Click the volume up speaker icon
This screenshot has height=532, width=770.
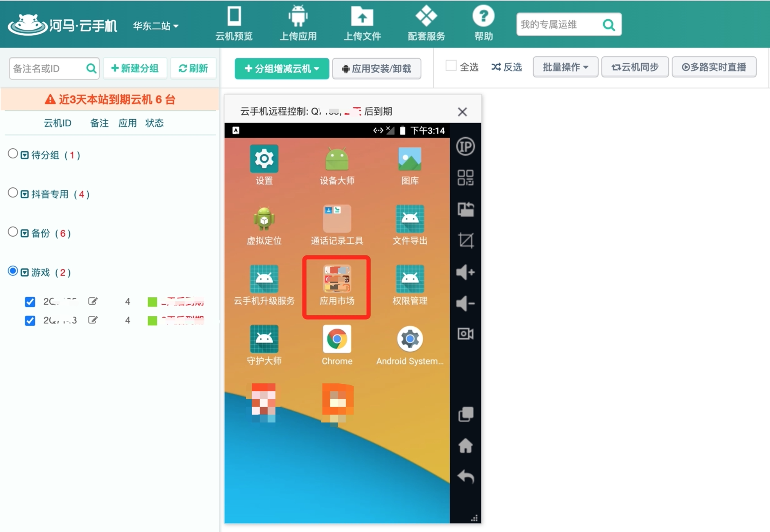click(x=465, y=272)
